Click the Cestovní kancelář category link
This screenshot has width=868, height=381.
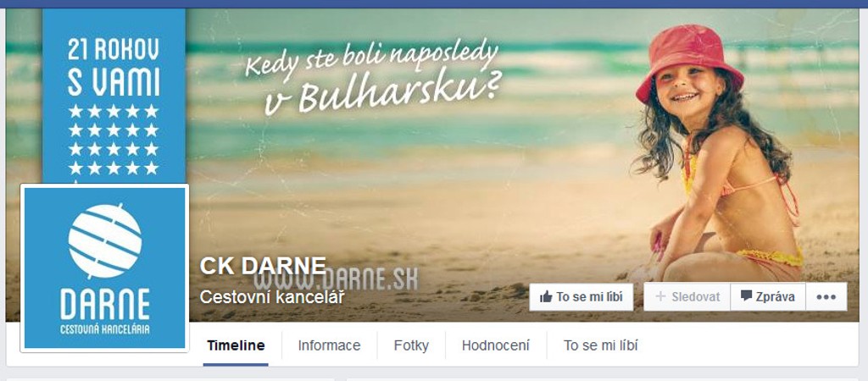click(x=272, y=297)
